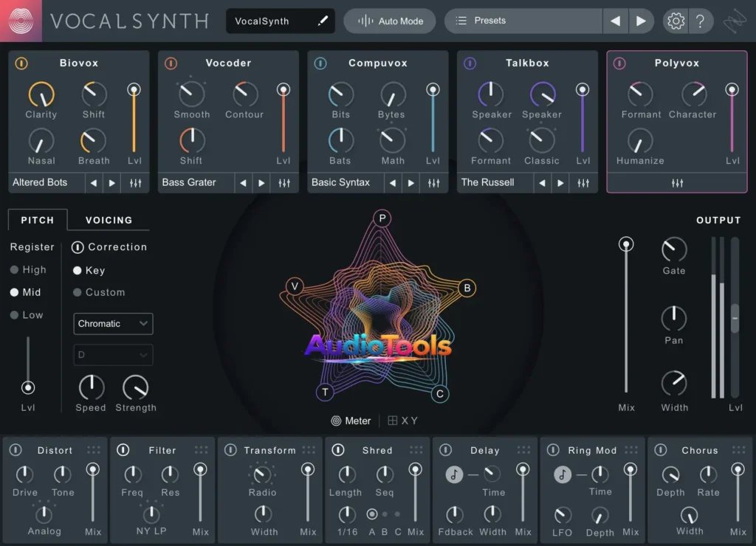756x546 pixels.
Task: Select the PITCH tab
Action: (37, 220)
